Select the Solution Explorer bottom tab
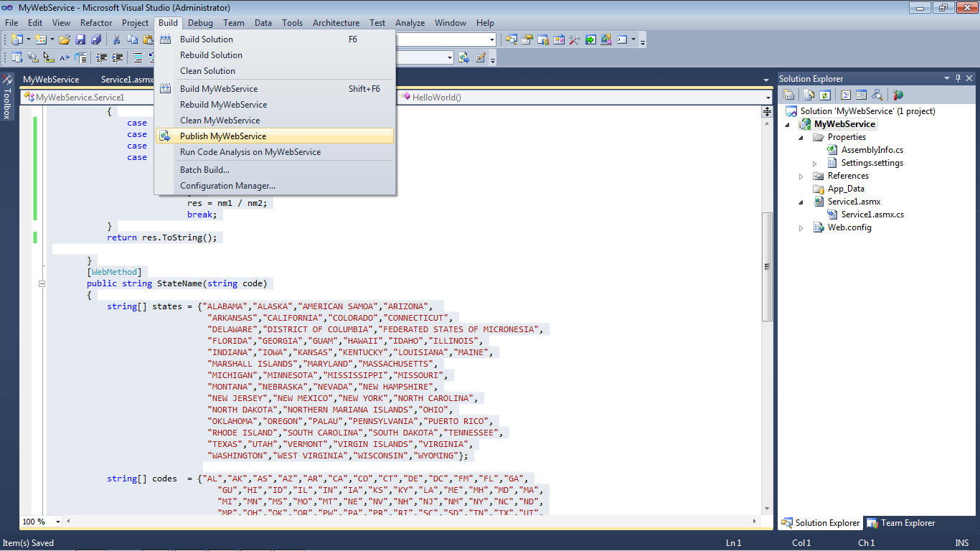This screenshot has height=551, width=980. click(821, 523)
